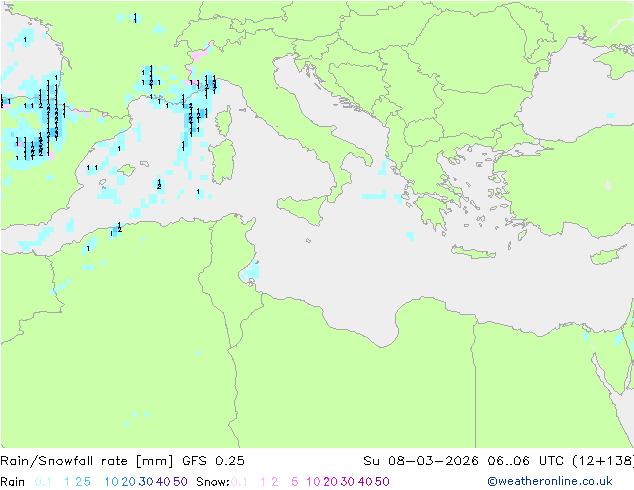This screenshot has height=490, width=634.
Task: Select snow legend value 40
Action: (x=365, y=482)
